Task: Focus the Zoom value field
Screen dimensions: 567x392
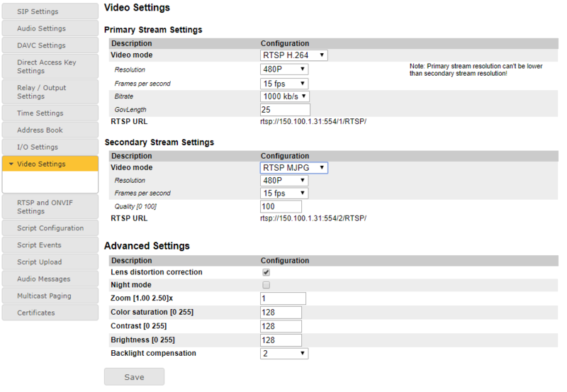Action: pyautogui.click(x=283, y=298)
